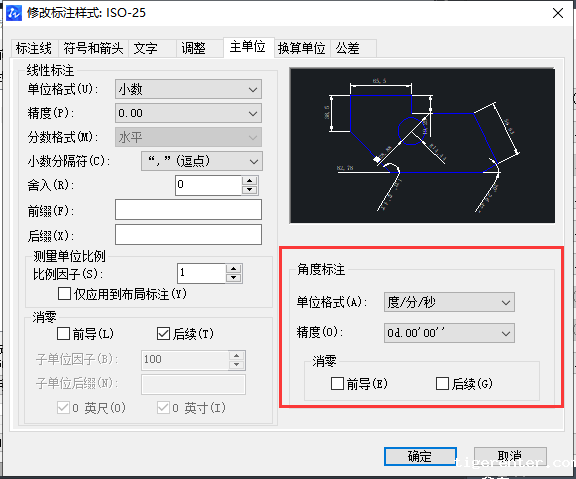Open the linear 单位格式(U) dropdown
Image resolution: width=576 pixels, height=479 pixels.
point(188,89)
